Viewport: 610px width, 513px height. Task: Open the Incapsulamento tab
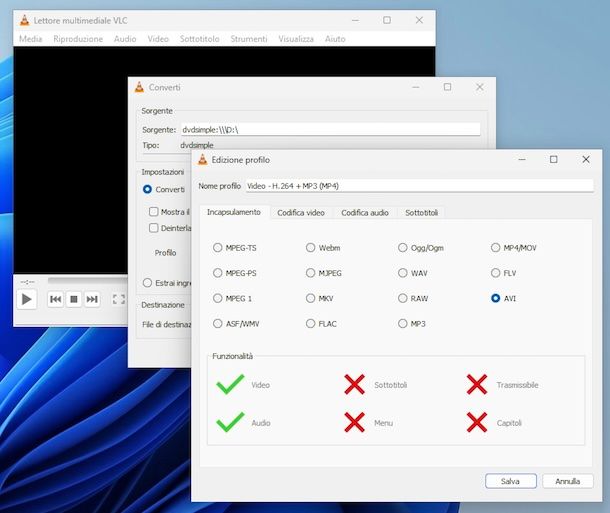(x=234, y=212)
